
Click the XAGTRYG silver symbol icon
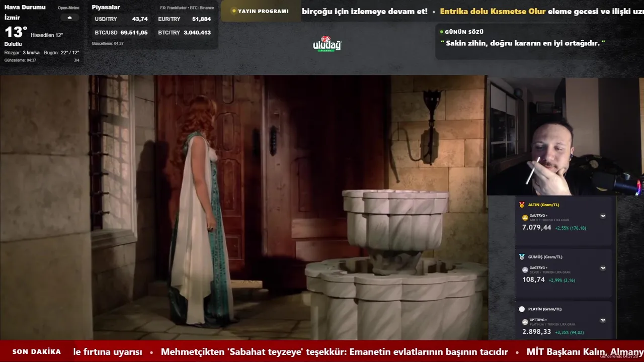[525, 270]
